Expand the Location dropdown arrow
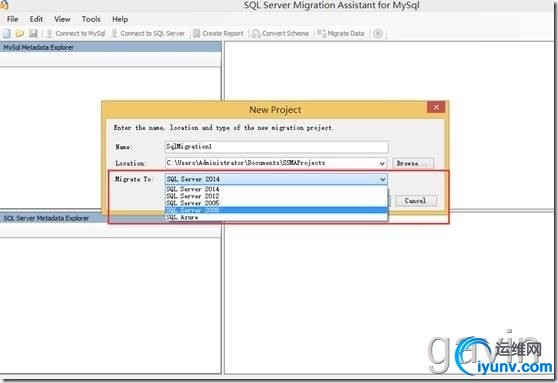 (x=382, y=163)
